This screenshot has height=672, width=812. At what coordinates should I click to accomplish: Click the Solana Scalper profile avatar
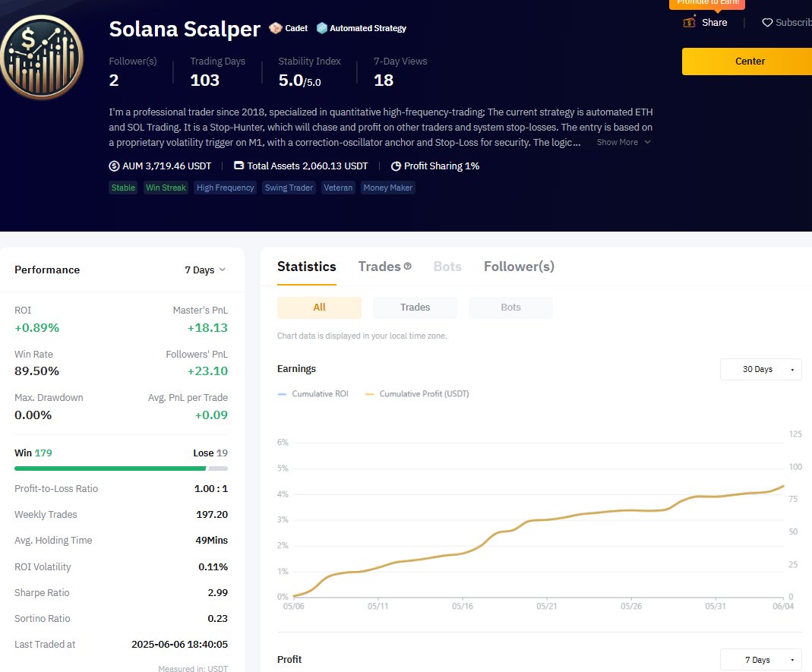tap(42, 57)
